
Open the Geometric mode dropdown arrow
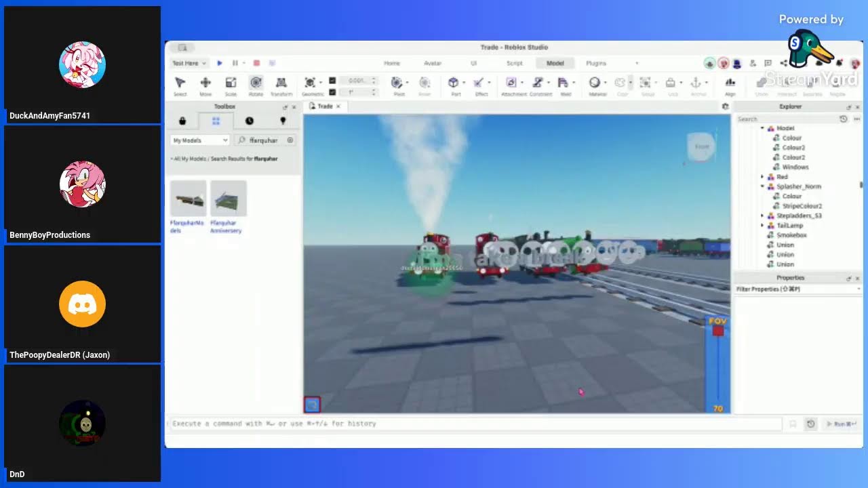click(320, 83)
